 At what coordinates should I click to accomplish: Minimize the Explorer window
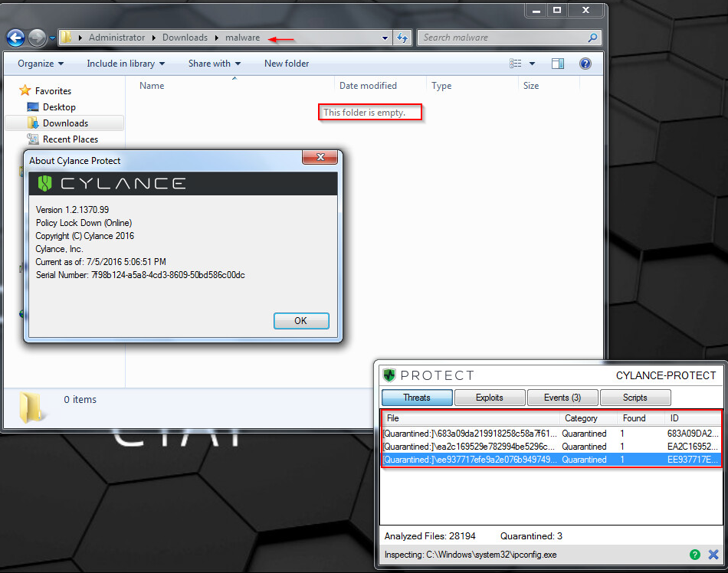[x=536, y=11]
